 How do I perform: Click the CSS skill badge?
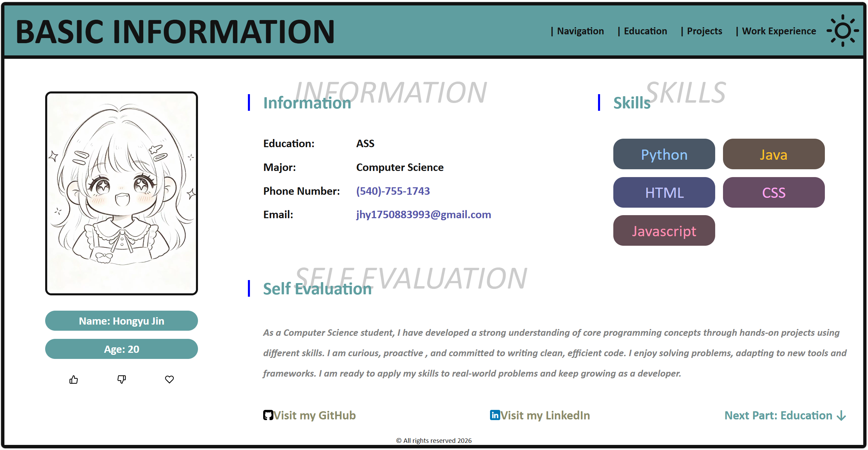pos(774,193)
